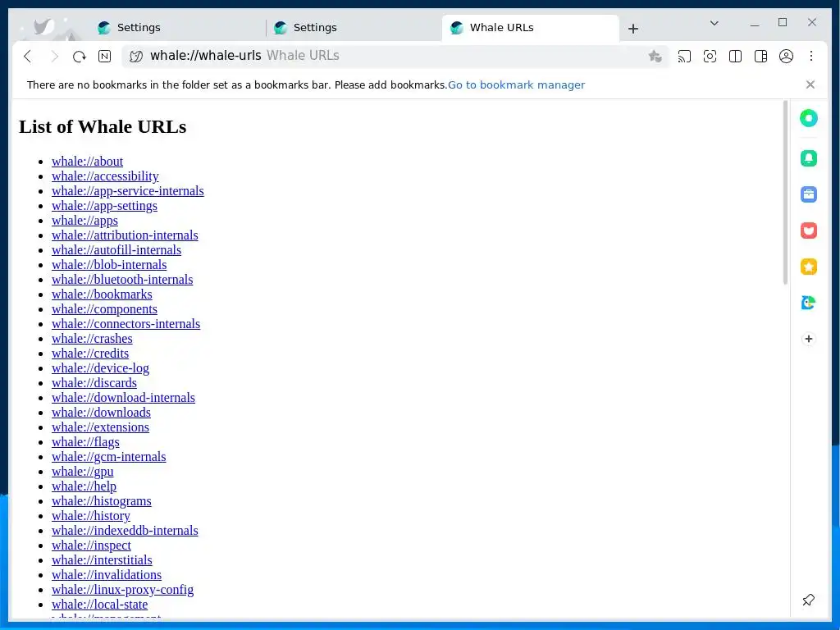Open the whale://app-settings link
Image resolution: width=840 pixels, height=630 pixels.
[x=104, y=206]
